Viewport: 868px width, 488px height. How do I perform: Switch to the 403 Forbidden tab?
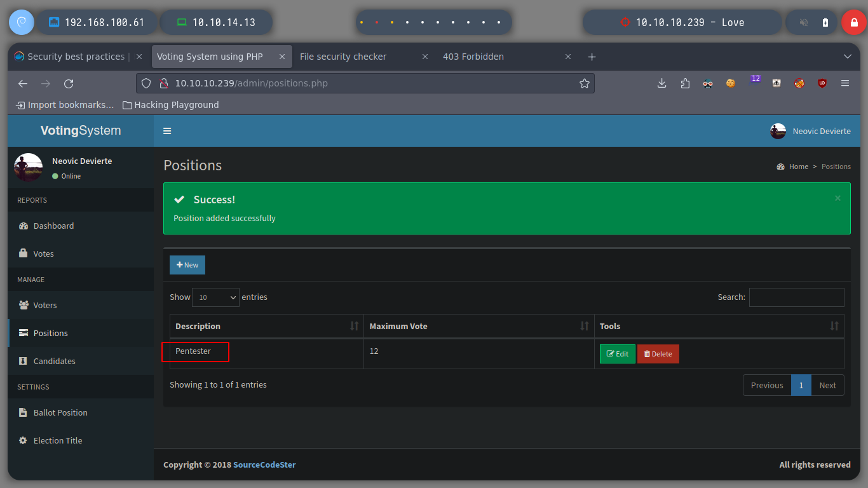click(506, 57)
